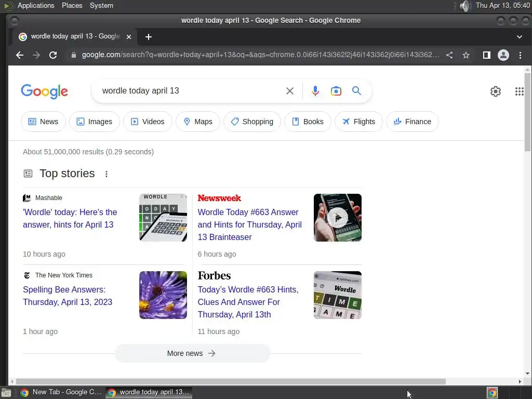Open a new tab with plus button
Viewport: 532px width, 399px height.
coord(148,37)
